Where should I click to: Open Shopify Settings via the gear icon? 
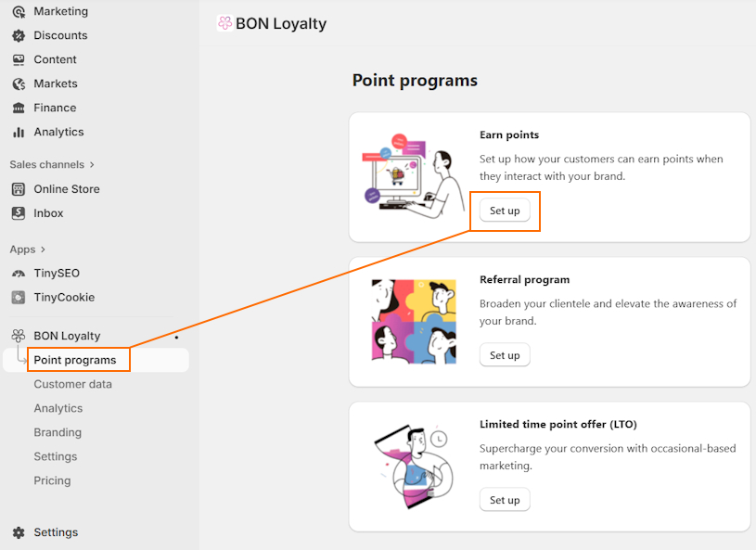coord(19,532)
